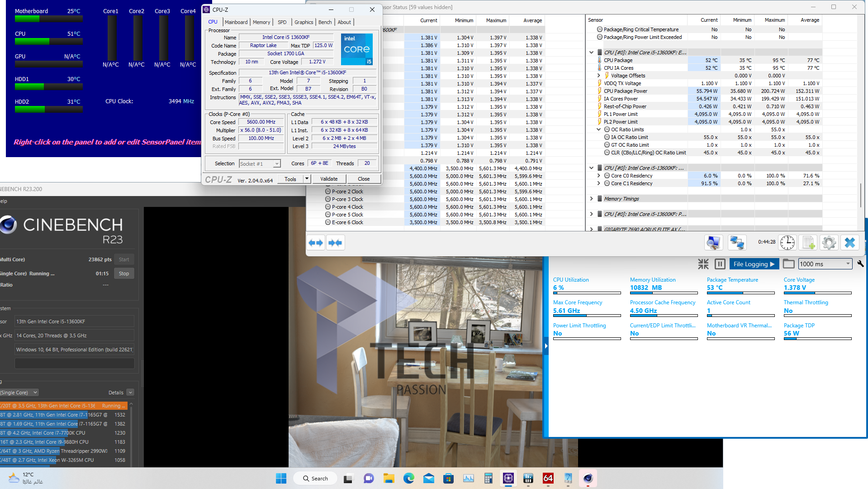The height and width of the screenshot is (489, 868).
Task: Stop the Cinebench Single Core test
Action: pos(124,273)
